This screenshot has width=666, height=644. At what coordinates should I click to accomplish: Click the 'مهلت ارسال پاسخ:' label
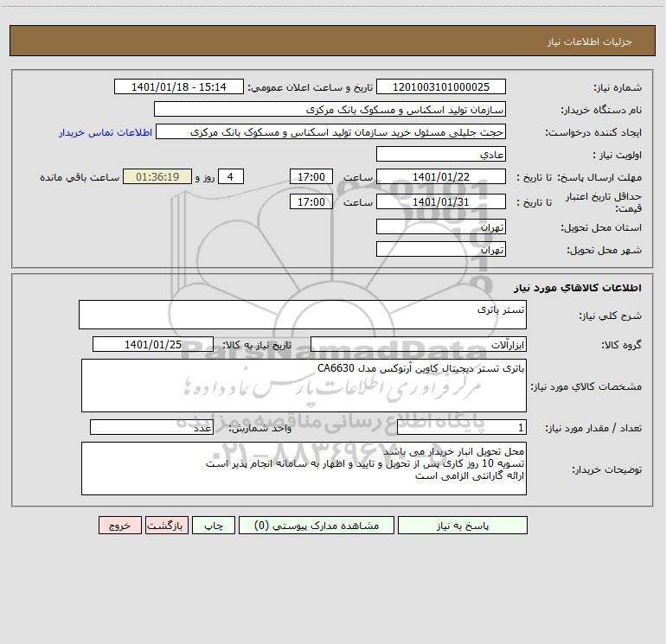pyautogui.click(x=599, y=177)
